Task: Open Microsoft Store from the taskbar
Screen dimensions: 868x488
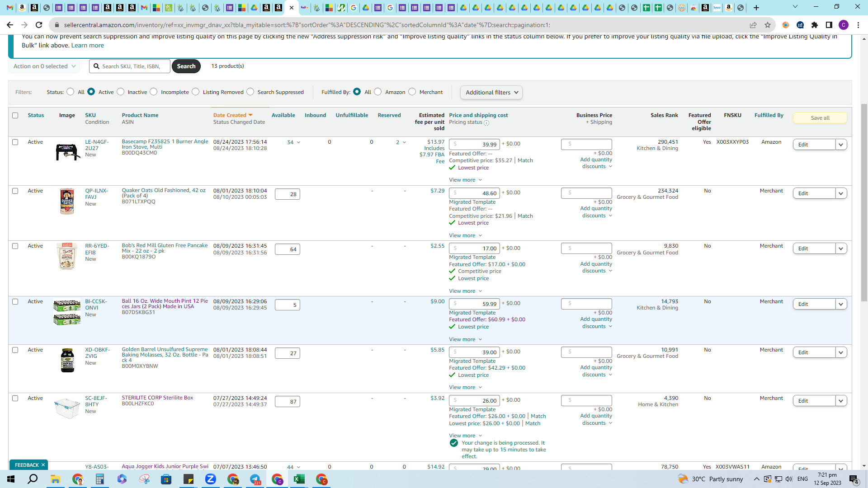Action: (166, 479)
